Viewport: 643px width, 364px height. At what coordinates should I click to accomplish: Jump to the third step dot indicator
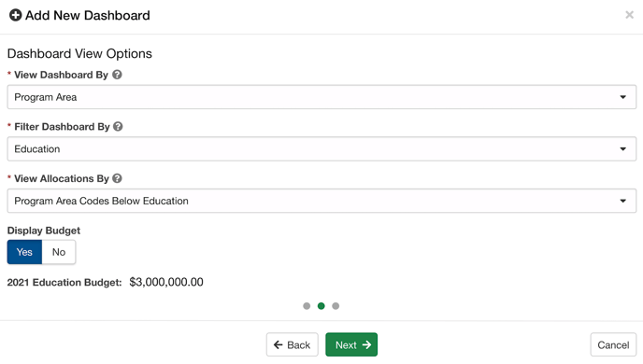click(x=336, y=306)
